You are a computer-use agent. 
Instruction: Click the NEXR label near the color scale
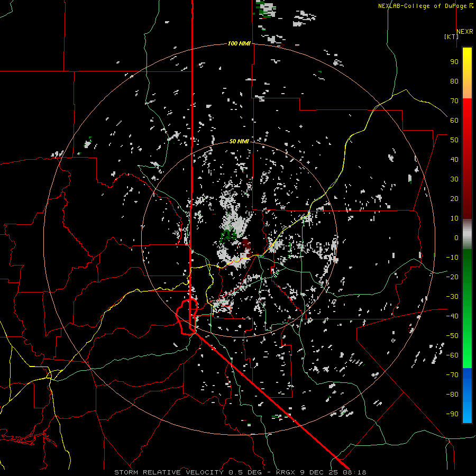pyautogui.click(x=465, y=32)
